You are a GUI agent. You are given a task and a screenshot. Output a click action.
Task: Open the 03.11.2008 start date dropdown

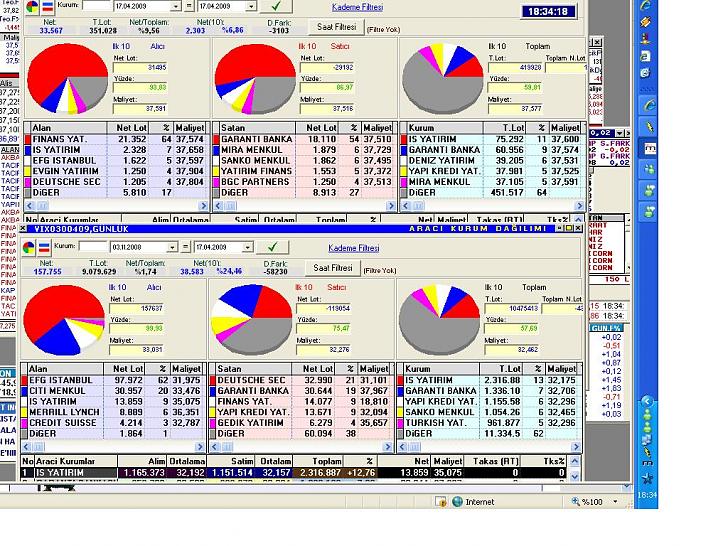click(173, 247)
